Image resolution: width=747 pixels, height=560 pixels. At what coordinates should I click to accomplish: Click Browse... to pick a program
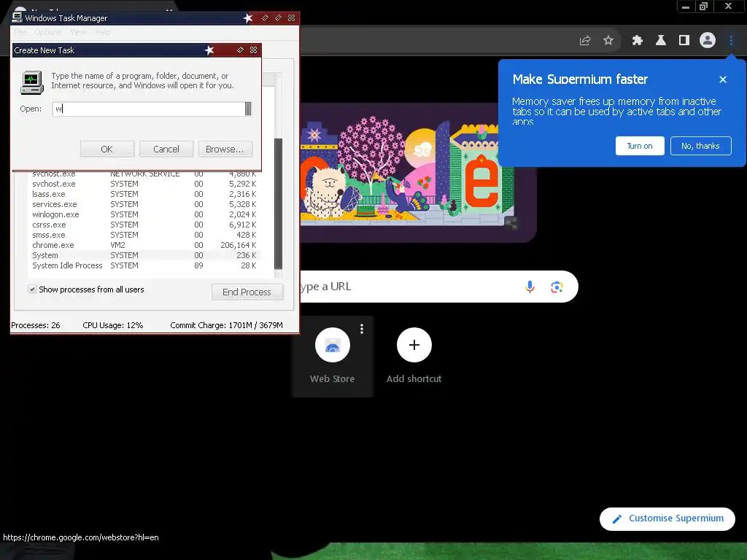click(x=225, y=149)
